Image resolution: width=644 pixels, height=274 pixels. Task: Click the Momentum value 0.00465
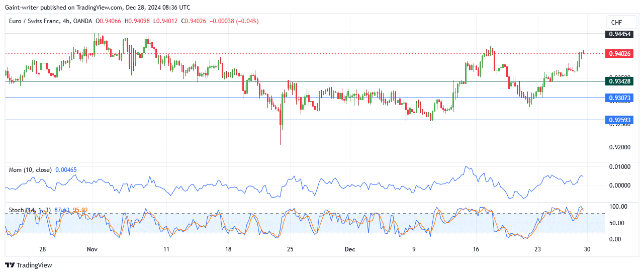[66, 170]
